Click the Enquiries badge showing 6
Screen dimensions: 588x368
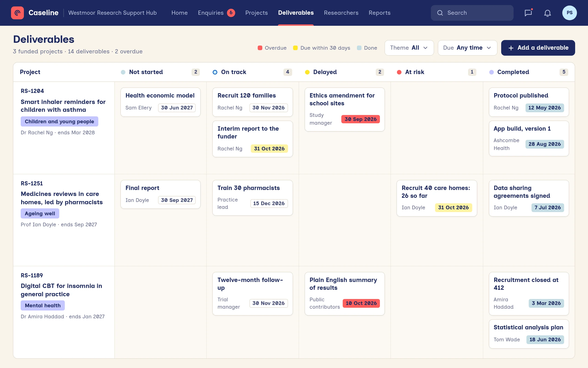tap(231, 13)
